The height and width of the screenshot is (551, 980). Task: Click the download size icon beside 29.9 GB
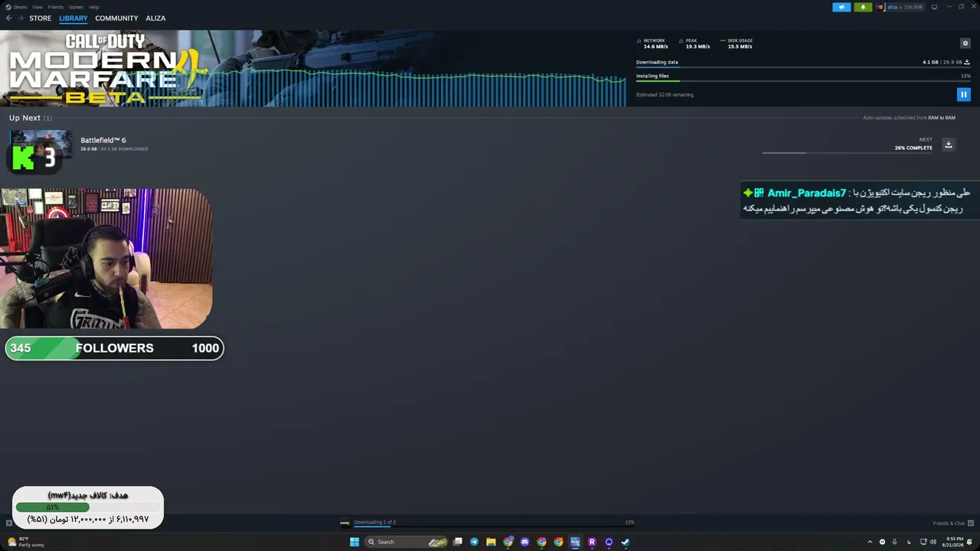967,62
